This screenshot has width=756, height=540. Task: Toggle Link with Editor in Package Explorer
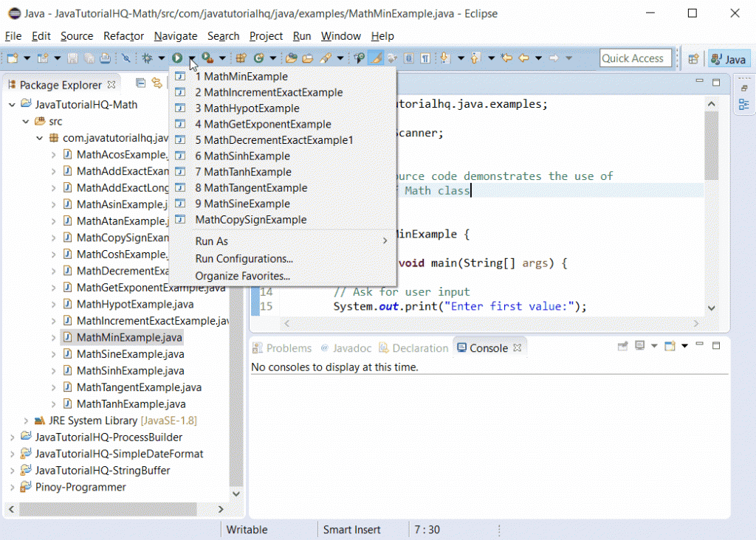click(157, 83)
